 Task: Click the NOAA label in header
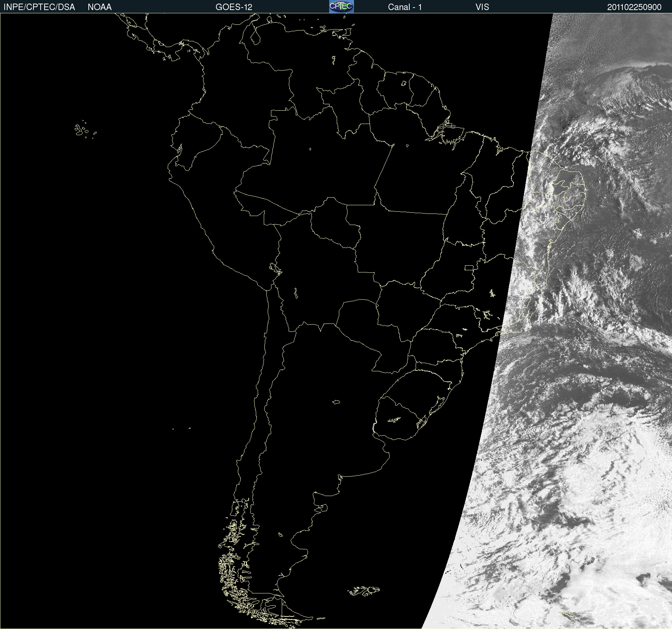pyautogui.click(x=100, y=7)
